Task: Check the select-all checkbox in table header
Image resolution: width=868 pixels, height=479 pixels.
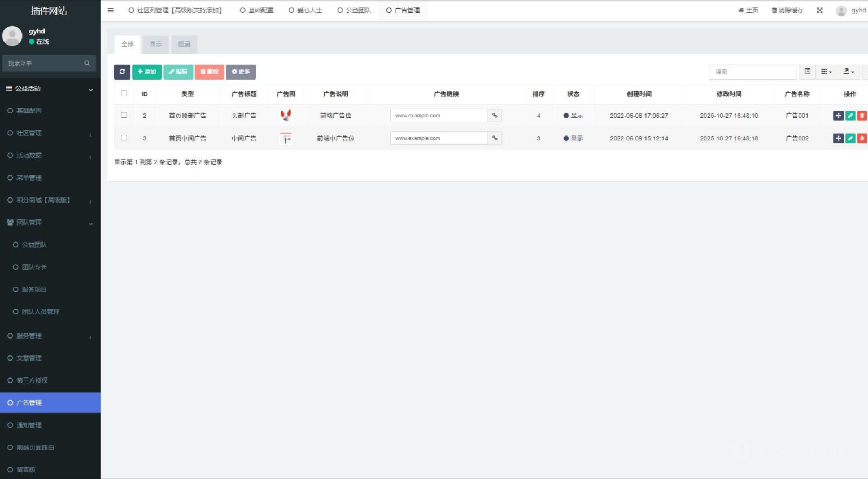Action: pos(124,94)
